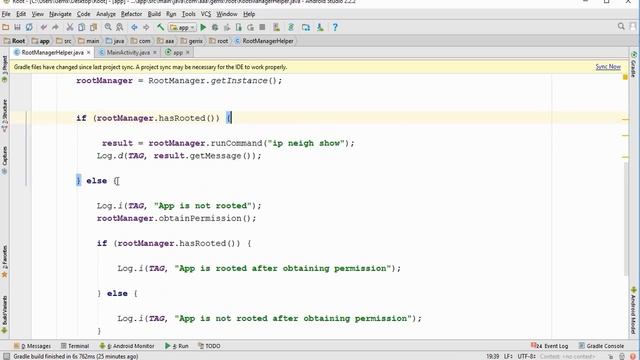Click the RootManagerHelper breadcrumb class
The width and height of the screenshot is (640, 360).
264,41
